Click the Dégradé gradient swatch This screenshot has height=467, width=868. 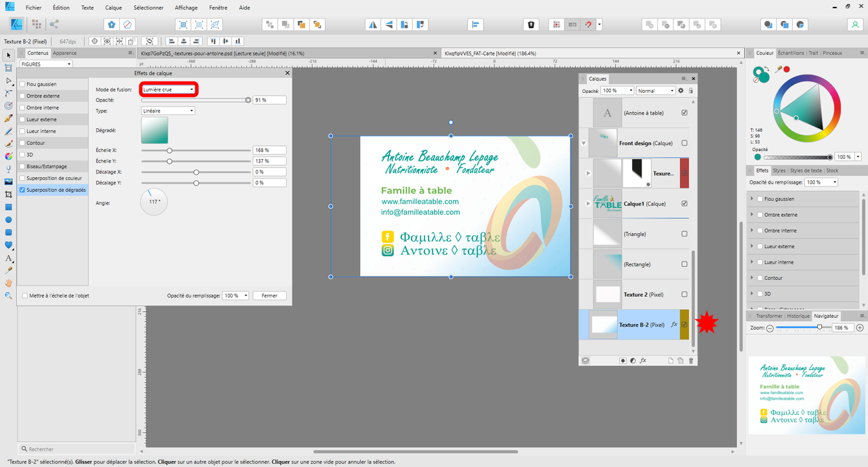pyautogui.click(x=155, y=130)
